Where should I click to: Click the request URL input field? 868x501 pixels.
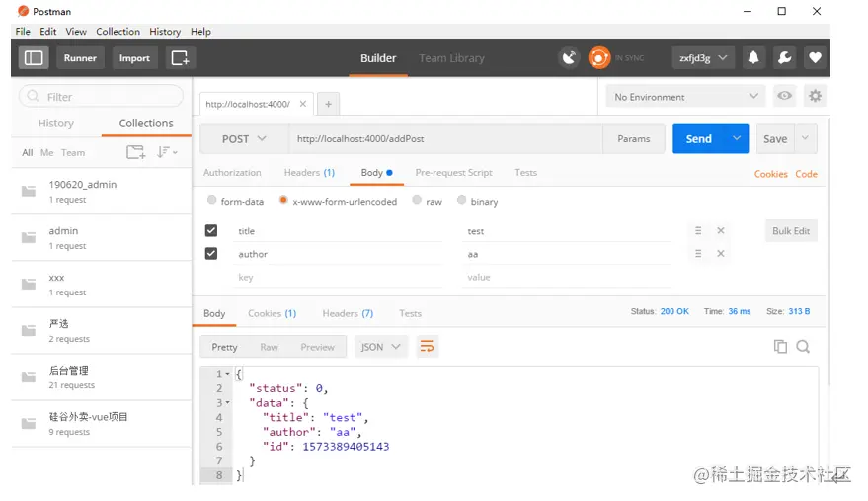click(445, 139)
